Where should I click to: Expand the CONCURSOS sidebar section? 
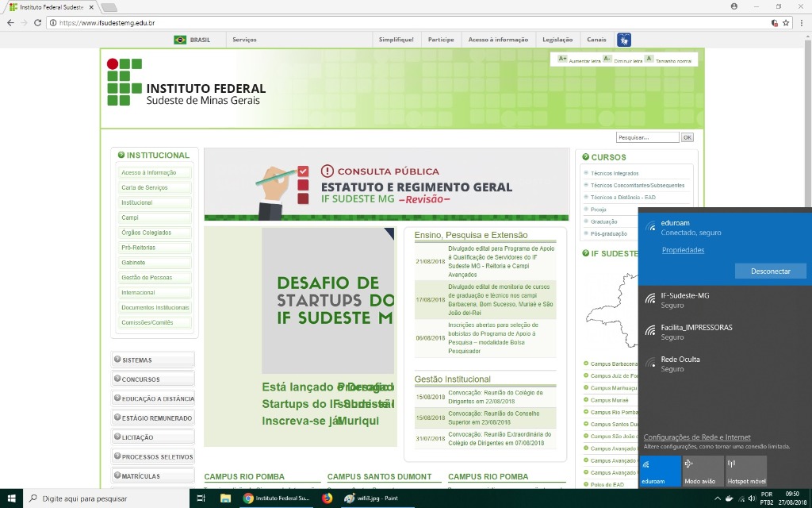tap(153, 379)
